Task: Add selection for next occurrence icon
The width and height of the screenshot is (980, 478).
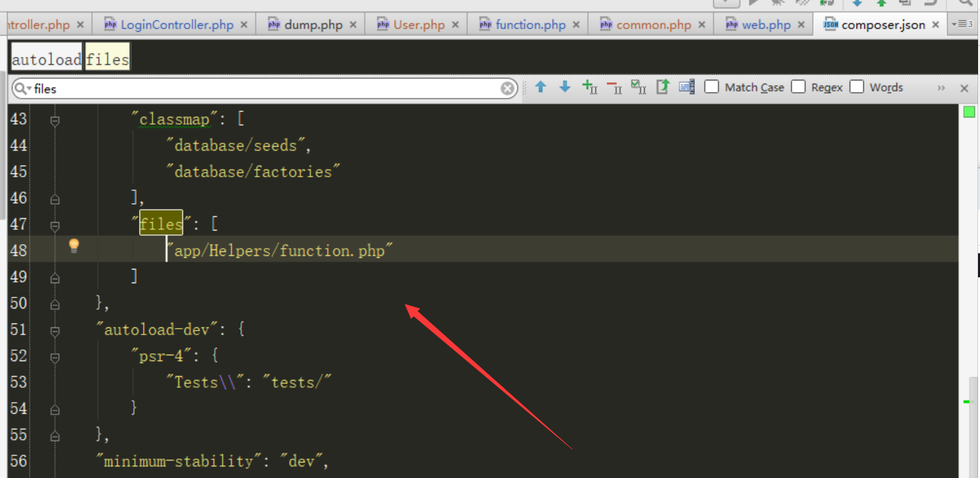Action: 590,87
